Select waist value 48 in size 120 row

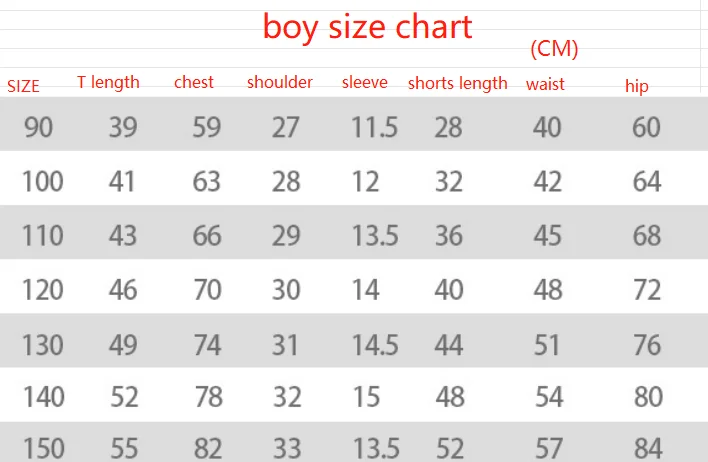(x=547, y=290)
